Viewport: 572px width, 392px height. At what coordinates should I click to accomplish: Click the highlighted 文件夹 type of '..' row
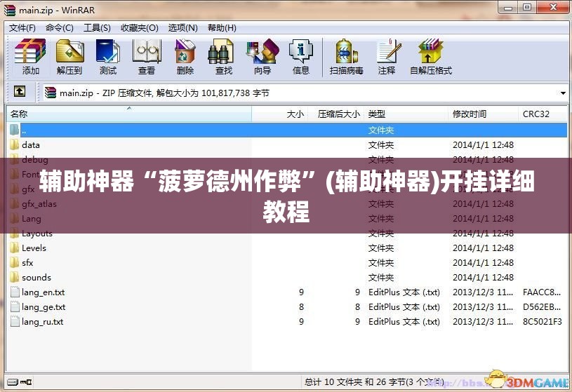[x=381, y=130]
